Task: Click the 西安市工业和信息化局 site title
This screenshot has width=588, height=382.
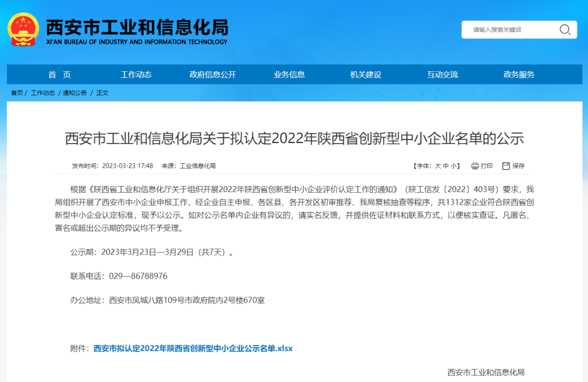Action: pos(137,27)
